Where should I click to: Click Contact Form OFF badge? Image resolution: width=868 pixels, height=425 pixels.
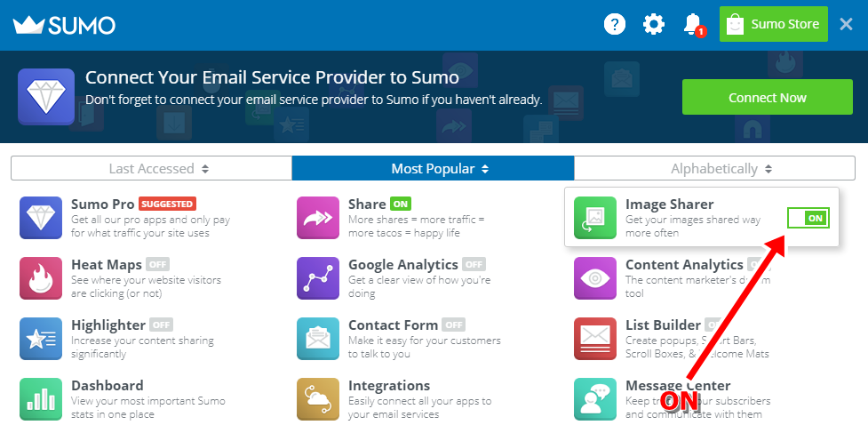454,325
